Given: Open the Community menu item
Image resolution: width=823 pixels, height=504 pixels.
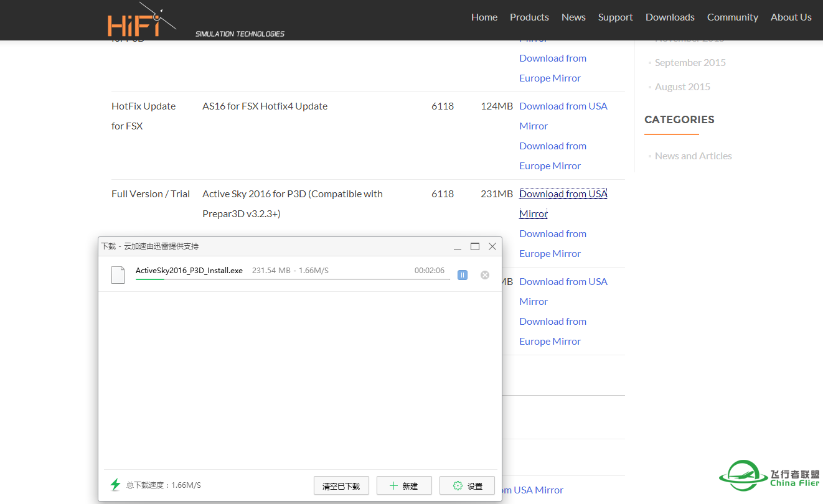Looking at the screenshot, I should pos(733,17).
